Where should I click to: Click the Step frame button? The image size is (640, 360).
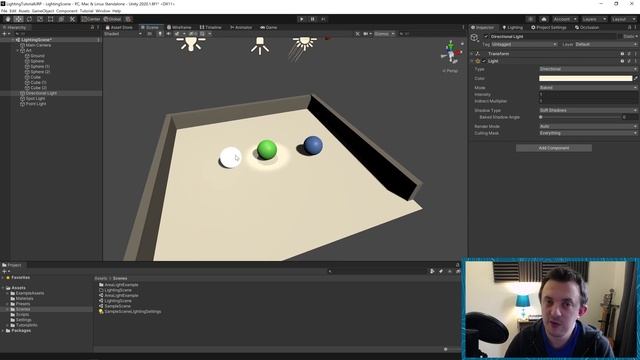click(324, 19)
